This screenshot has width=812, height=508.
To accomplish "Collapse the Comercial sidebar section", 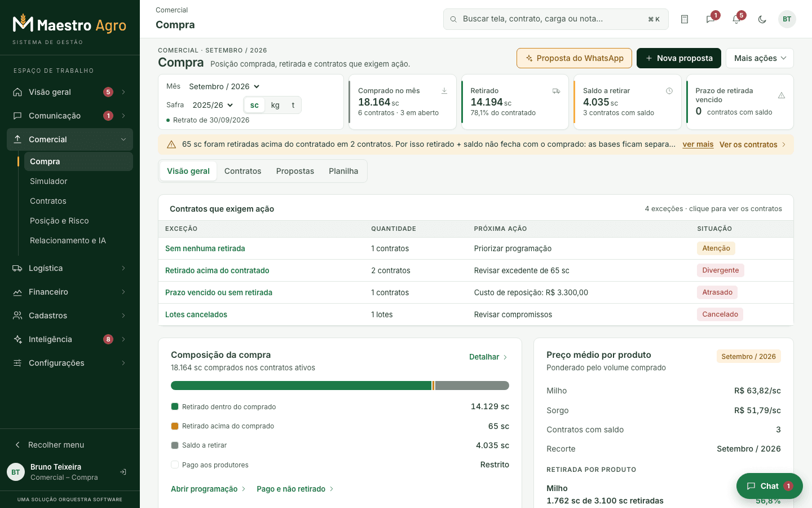I will tap(70, 139).
